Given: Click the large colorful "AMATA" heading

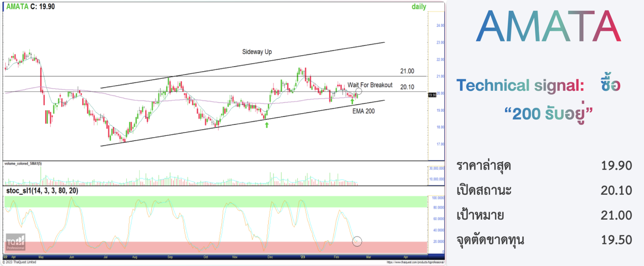Looking at the screenshot, I should click(x=549, y=26).
